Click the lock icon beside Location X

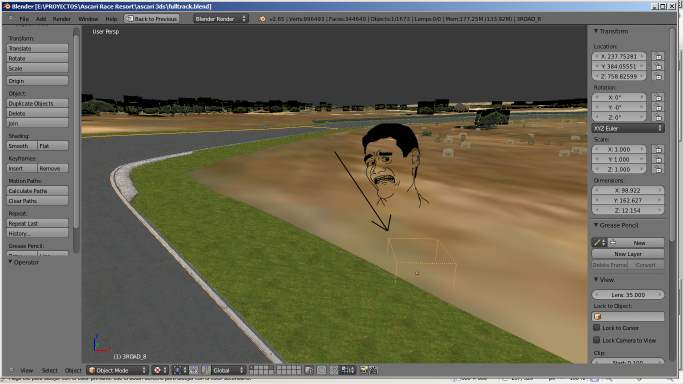coord(658,57)
